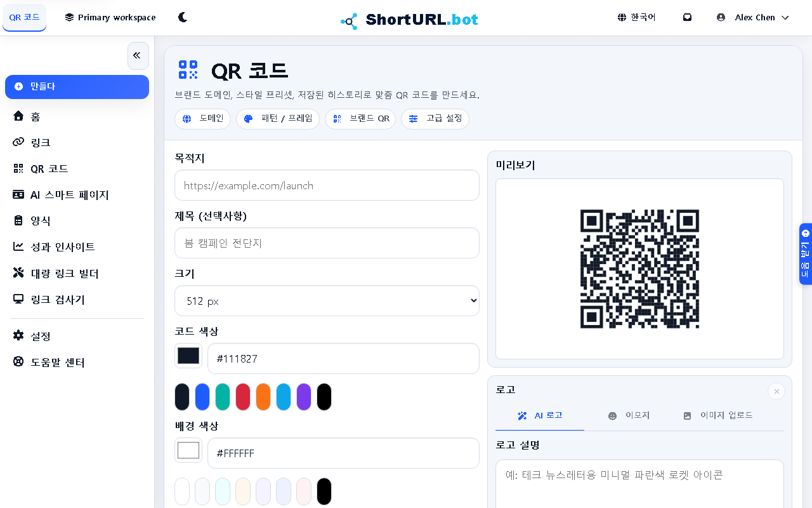Open 도움말 센터 in the sidebar
812x508 pixels.
tap(77, 362)
